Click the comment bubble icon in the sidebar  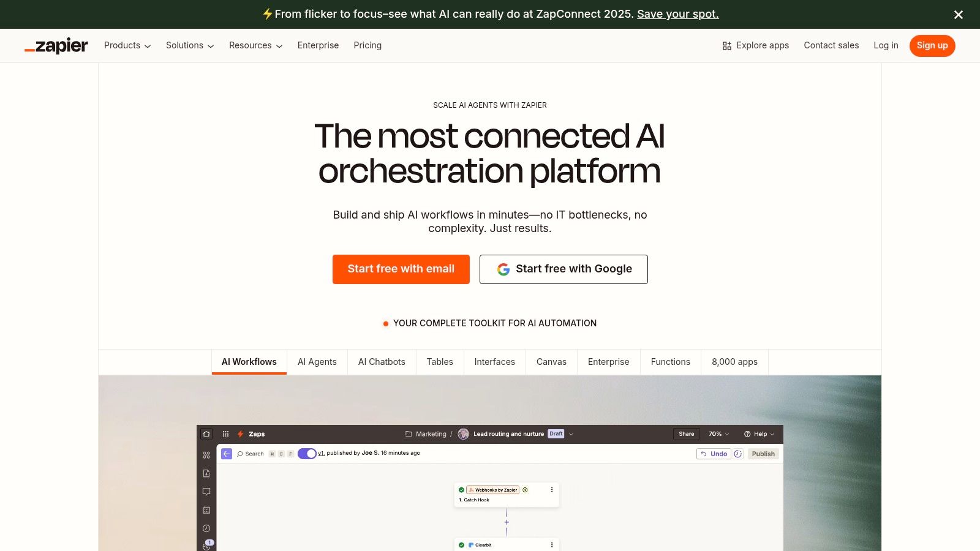(206, 492)
